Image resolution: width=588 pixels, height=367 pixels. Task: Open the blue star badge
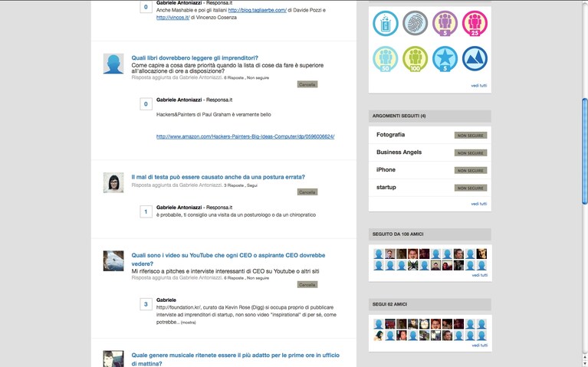pos(445,59)
